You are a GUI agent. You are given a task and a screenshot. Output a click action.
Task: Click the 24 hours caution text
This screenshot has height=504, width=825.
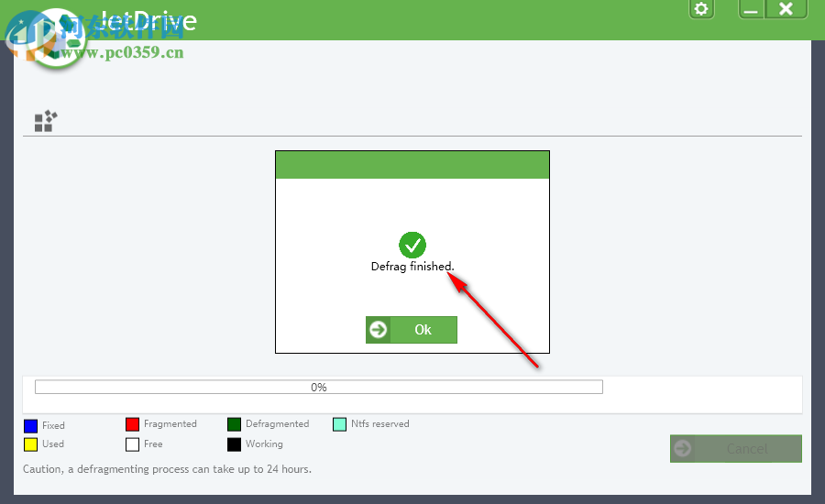click(168, 469)
